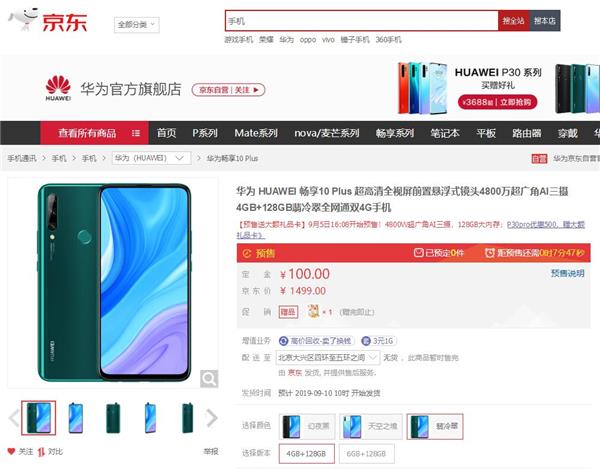Image resolution: width=600 pixels, height=470 pixels.
Task: Click the Huawei store logo
Action: coord(58,88)
